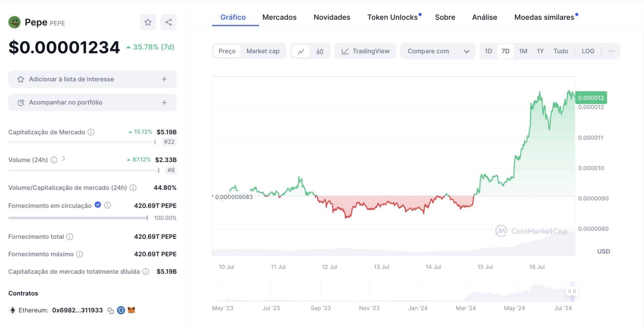
Task: Click the 35.78% (7d) change value
Action: tap(151, 47)
